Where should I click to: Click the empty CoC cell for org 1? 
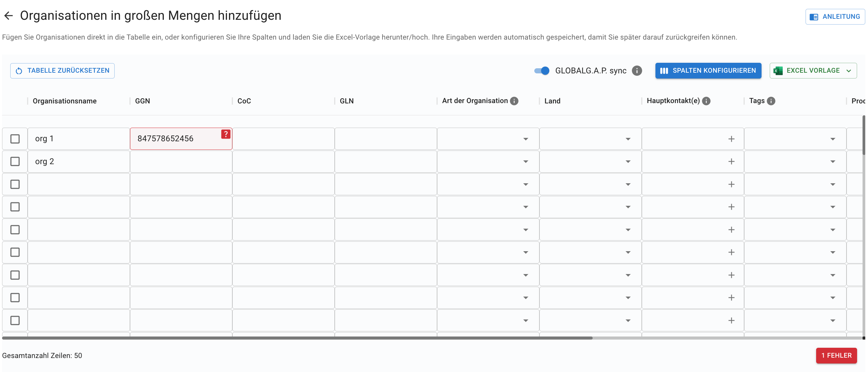[x=284, y=139]
